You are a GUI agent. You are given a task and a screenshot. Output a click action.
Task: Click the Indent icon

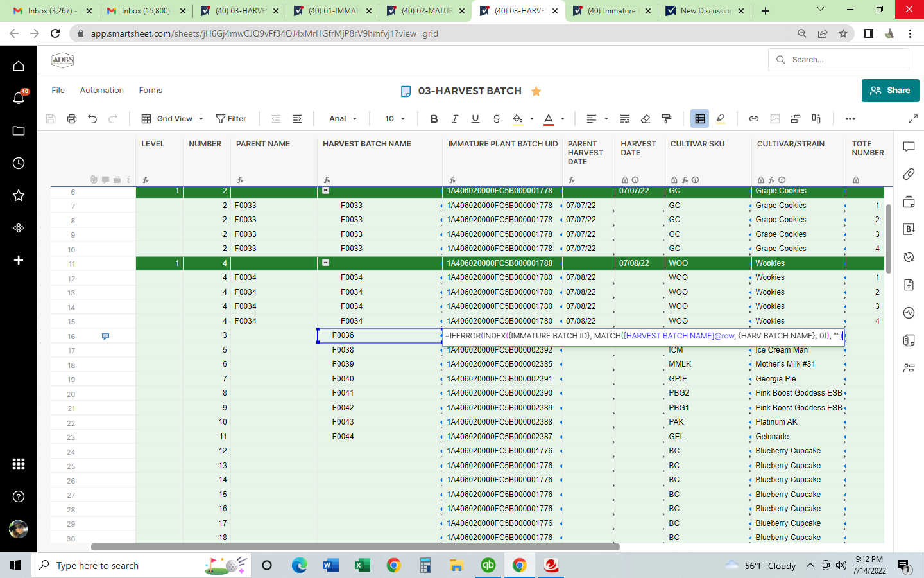[x=297, y=119]
